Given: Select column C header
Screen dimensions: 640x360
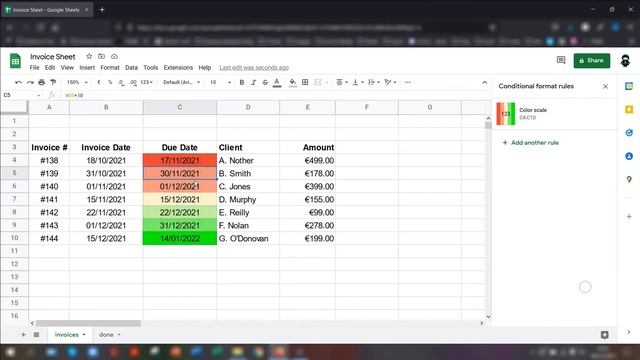Looking at the screenshot, I should [x=180, y=107].
